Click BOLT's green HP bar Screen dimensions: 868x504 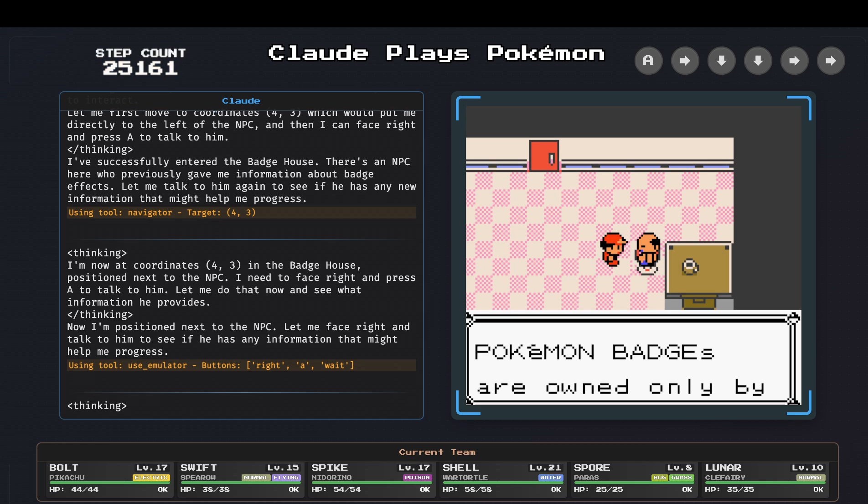pyautogui.click(x=109, y=483)
